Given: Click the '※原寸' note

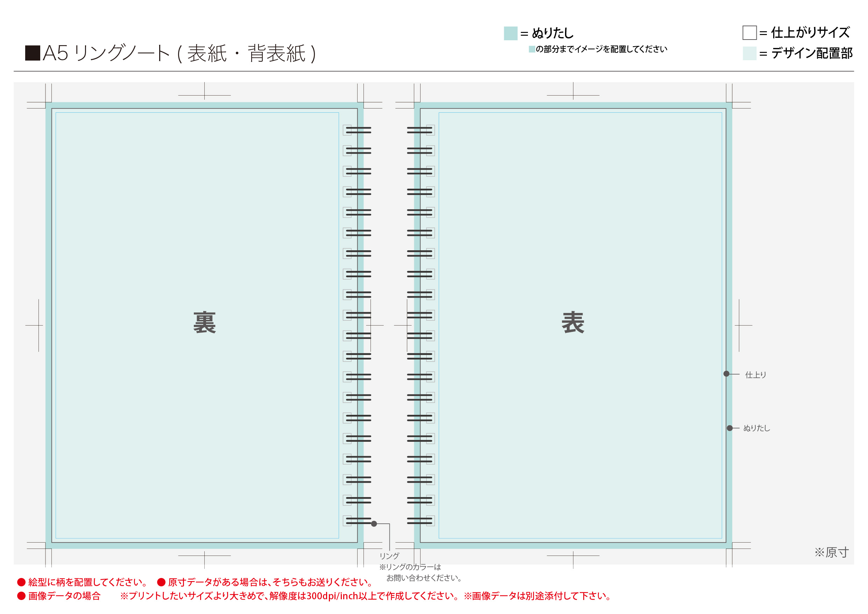Looking at the screenshot, I should [832, 552].
